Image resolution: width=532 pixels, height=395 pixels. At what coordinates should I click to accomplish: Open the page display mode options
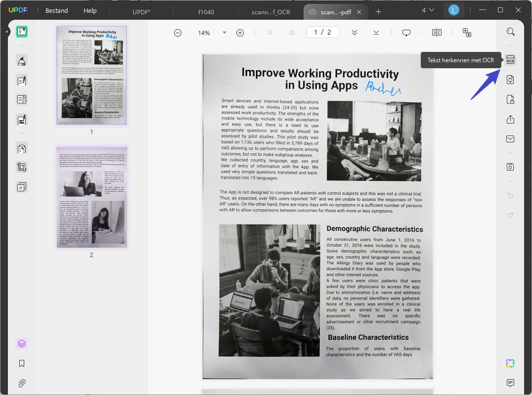(437, 33)
